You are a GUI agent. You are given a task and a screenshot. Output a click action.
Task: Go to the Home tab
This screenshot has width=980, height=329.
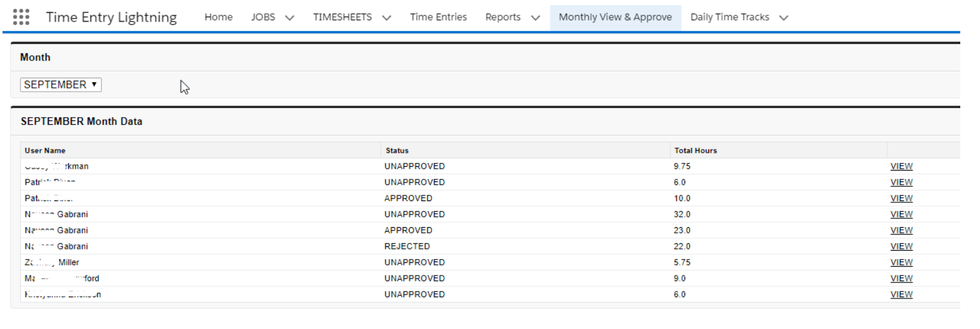[x=218, y=17]
